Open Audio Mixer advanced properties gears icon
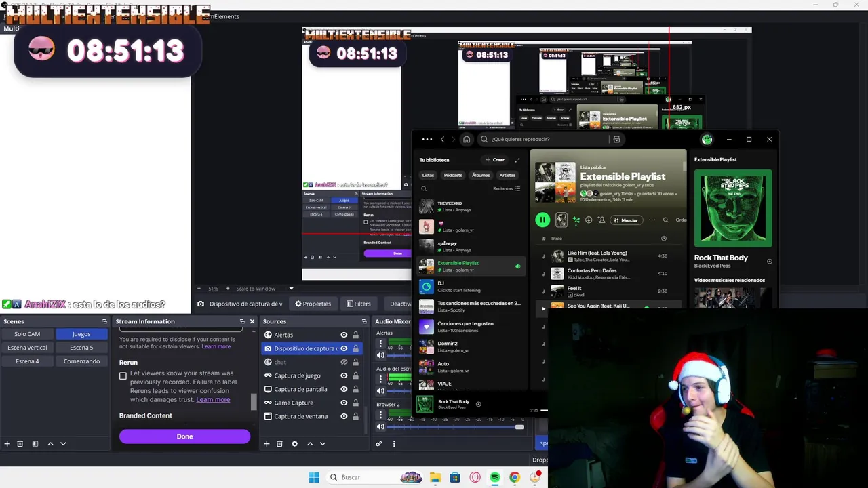The width and height of the screenshot is (868, 488). coord(379,444)
